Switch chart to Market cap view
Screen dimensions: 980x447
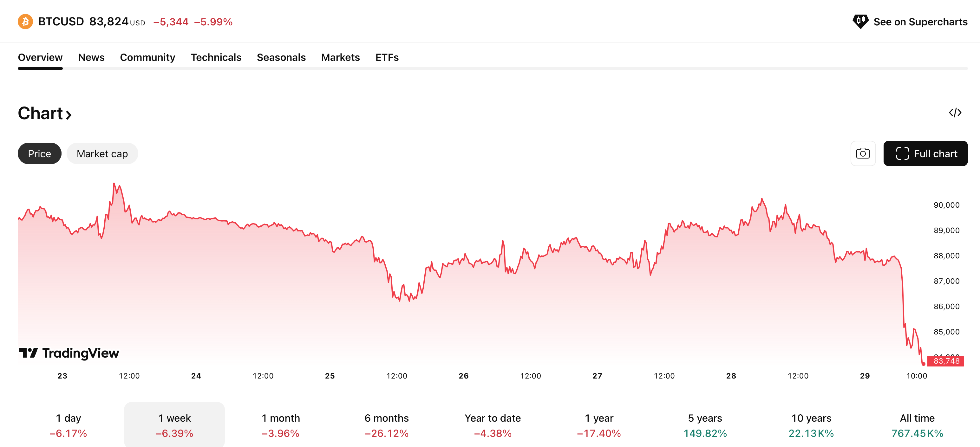pos(102,154)
